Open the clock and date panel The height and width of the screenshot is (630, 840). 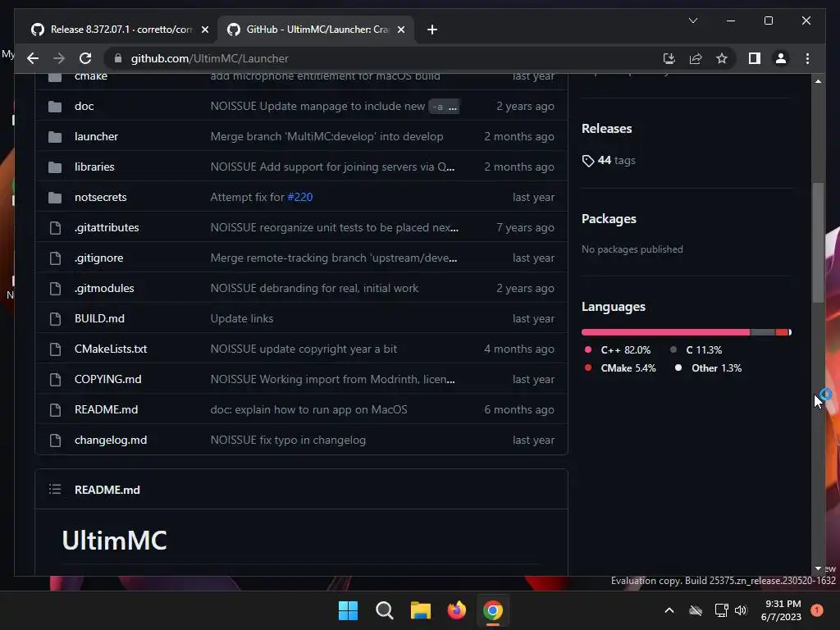[781, 610]
